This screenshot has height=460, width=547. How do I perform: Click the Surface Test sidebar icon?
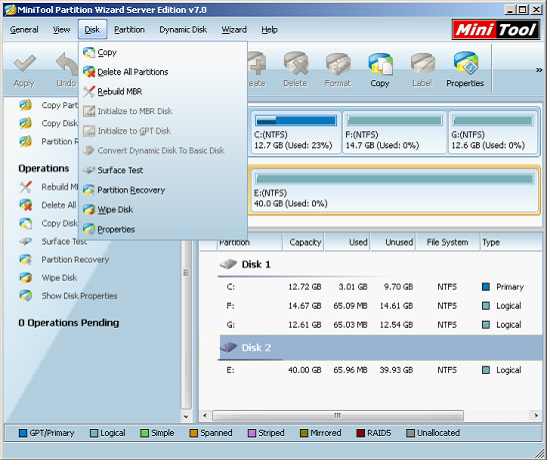pyautogui.click(x=25, y=241)
